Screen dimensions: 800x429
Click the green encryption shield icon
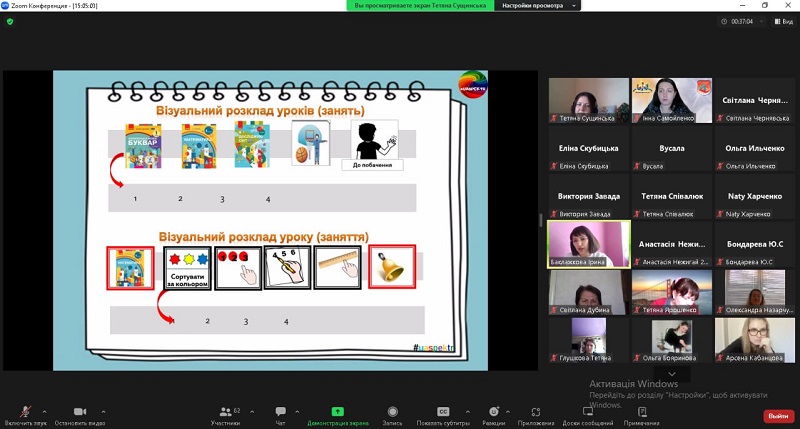click(10, 21)
